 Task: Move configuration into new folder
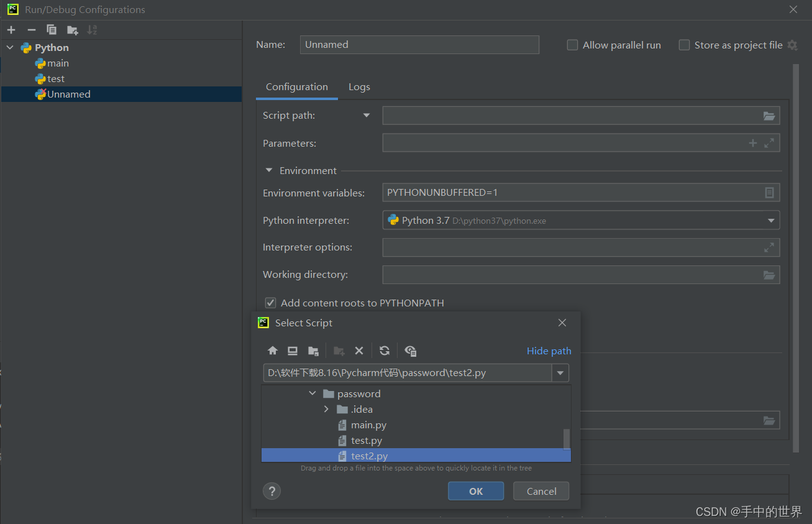pyautogui.click(x=73, y=30)
